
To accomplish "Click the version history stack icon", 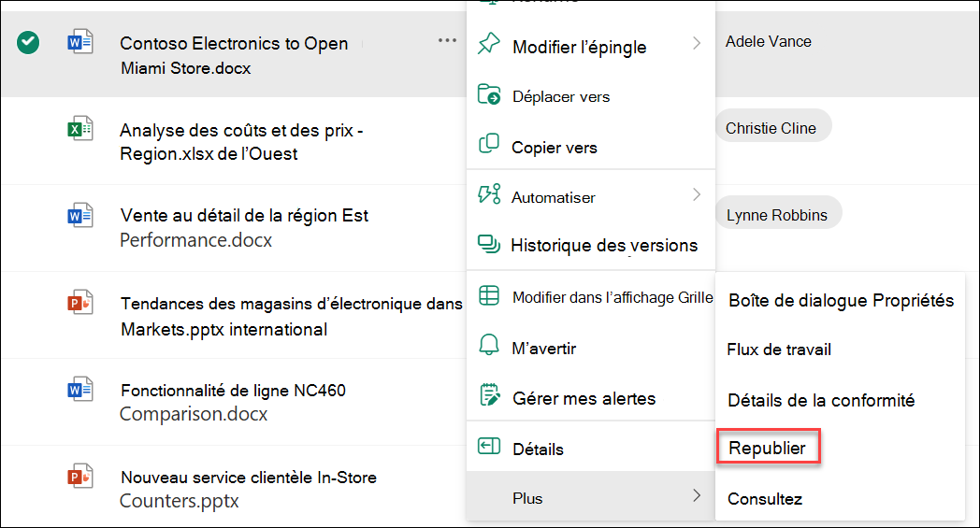I will [489, 244].
